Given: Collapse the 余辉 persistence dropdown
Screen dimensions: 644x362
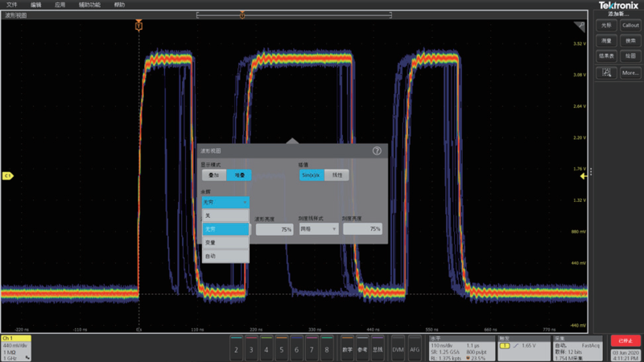Looking at the screenshot, I should click(225, 202).
